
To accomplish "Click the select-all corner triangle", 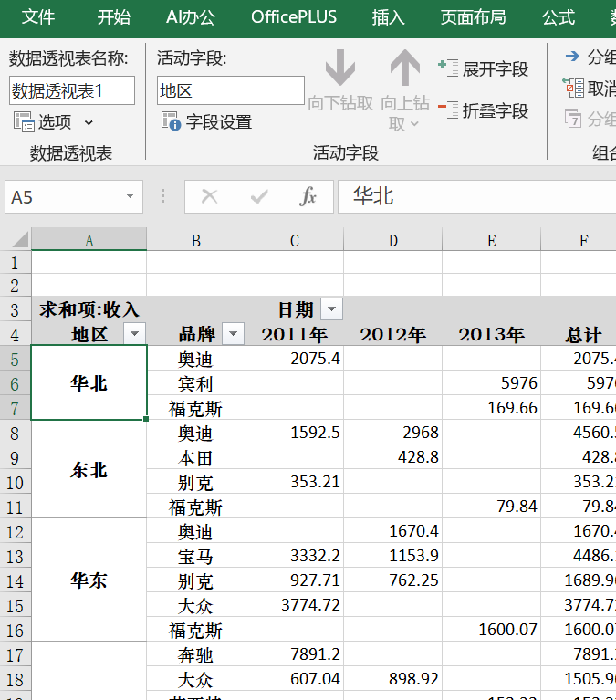I will point(20,239).
